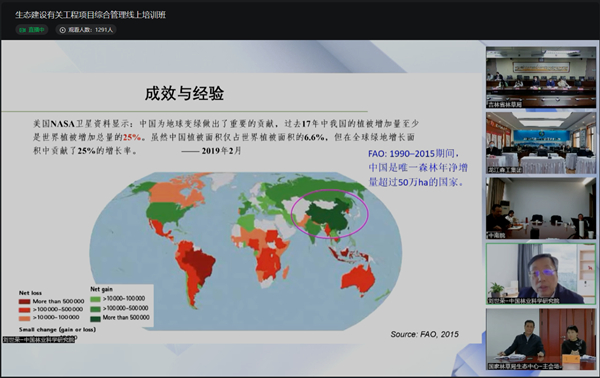Select the viewer count pill showing 1291人
This screenshot has height=378, width=600.
pyautogui.click(x=86, y=30)
